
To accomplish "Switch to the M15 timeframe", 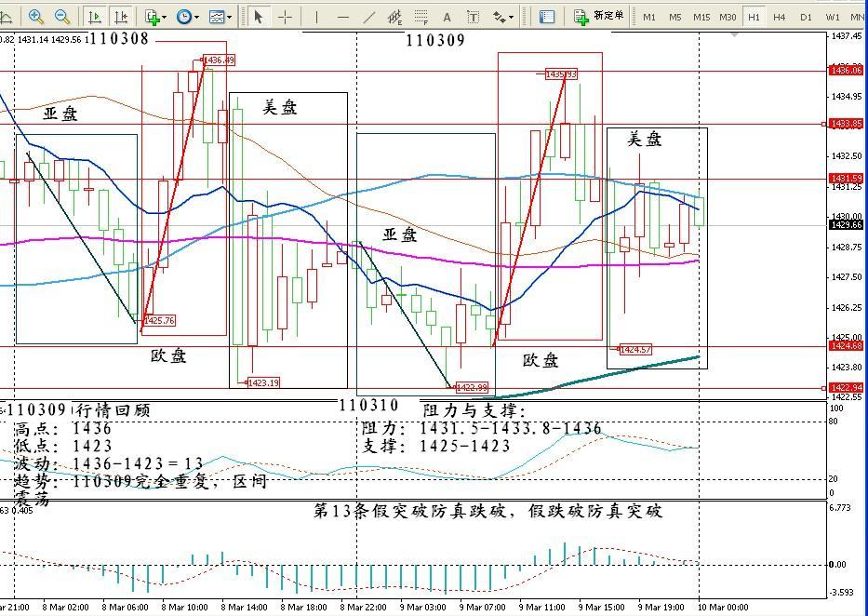I will click(x=701, y=17).
